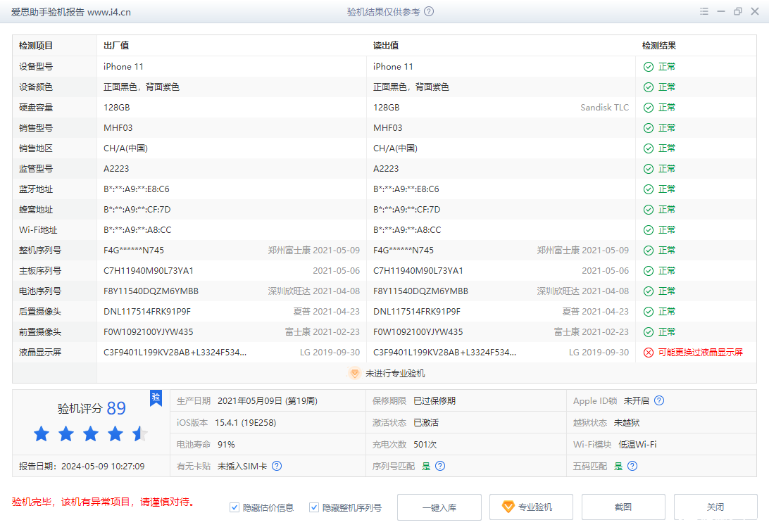Screen dimensions: 769x532
Task: Click the help icon next to Apple ID锁 未开启
Action: pyautogui.click(x=659, y=400)
